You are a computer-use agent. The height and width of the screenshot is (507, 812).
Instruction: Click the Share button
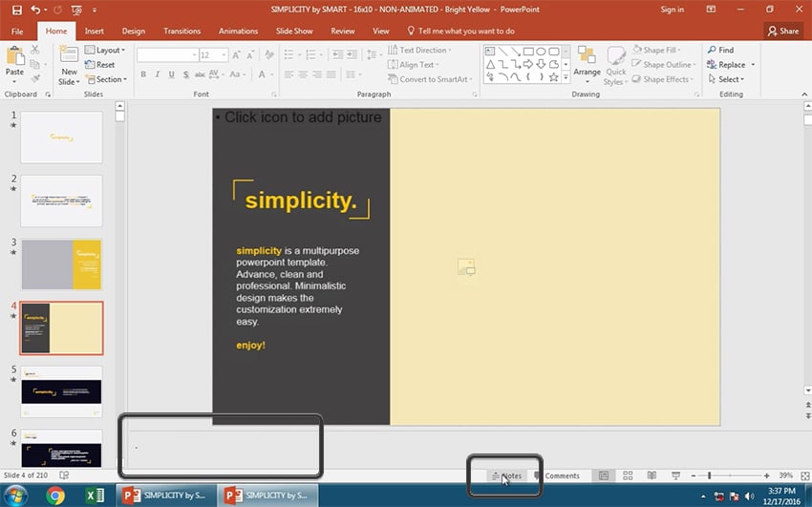click(x=783, y=32)
